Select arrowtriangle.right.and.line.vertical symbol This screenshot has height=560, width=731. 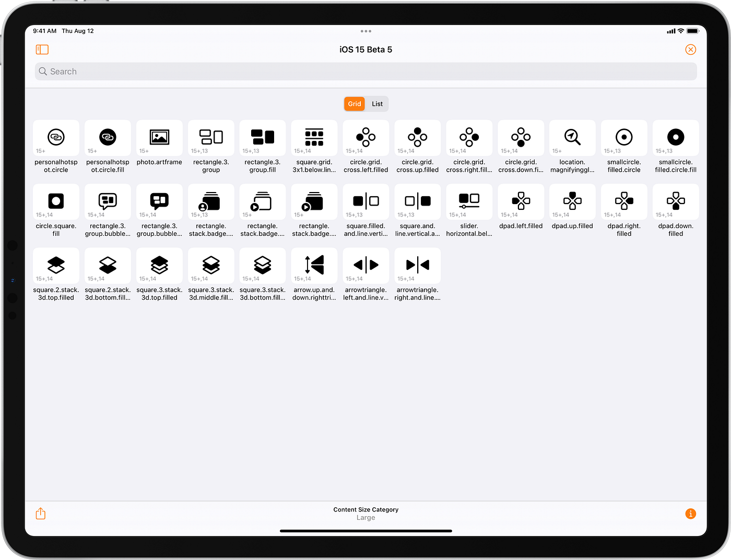418,266
